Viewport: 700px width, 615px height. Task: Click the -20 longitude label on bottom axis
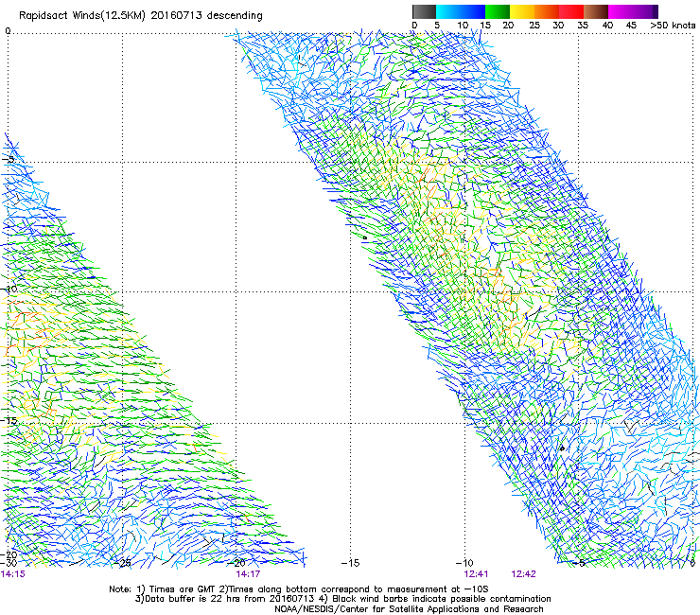tap(236, 563)
